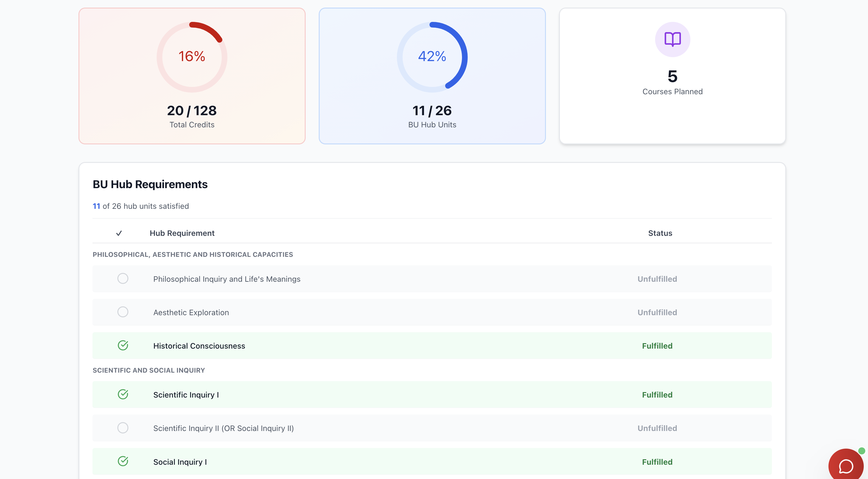The image size is (868, 479).
Task: Click the Hub Requirement column header
Action: (182, 233)
